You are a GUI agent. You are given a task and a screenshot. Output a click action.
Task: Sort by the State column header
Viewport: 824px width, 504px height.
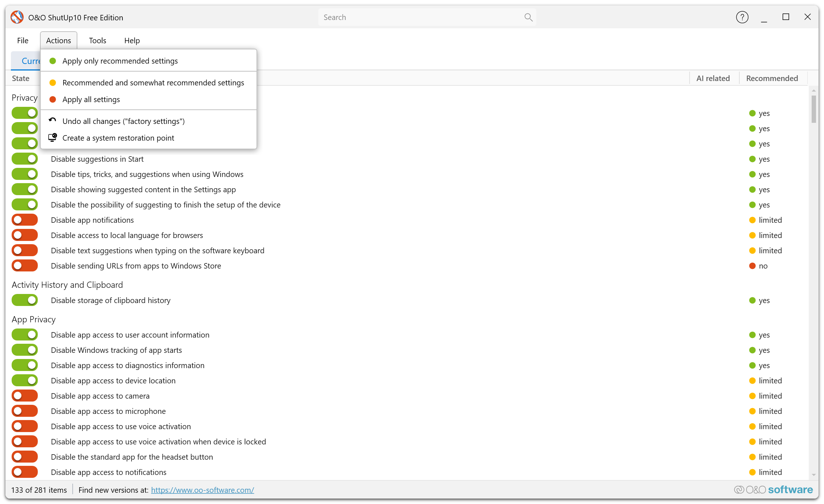(21, 78)
